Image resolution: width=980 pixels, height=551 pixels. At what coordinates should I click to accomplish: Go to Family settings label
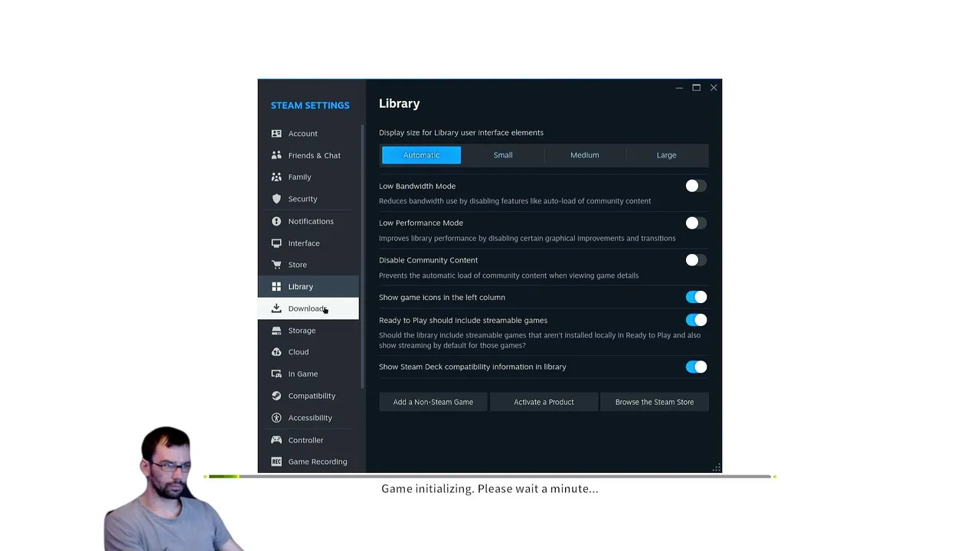click(299, 177)
